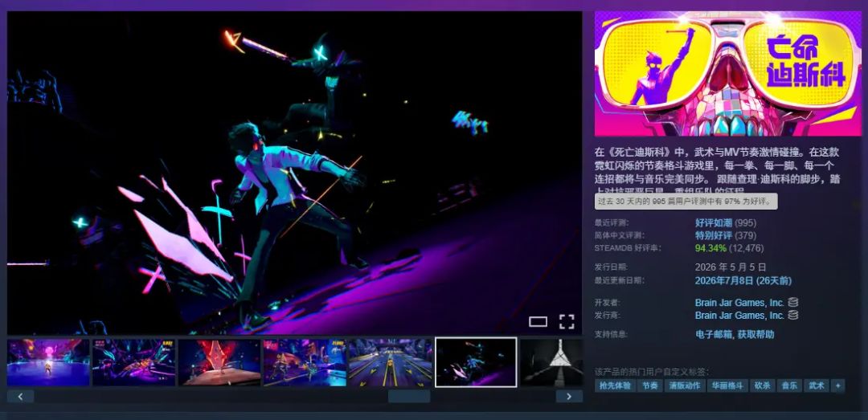Viewport: 868px width, 420px height.
Task: Click the 94.34% SteamDB rating
Action: (x=710, y=248)
